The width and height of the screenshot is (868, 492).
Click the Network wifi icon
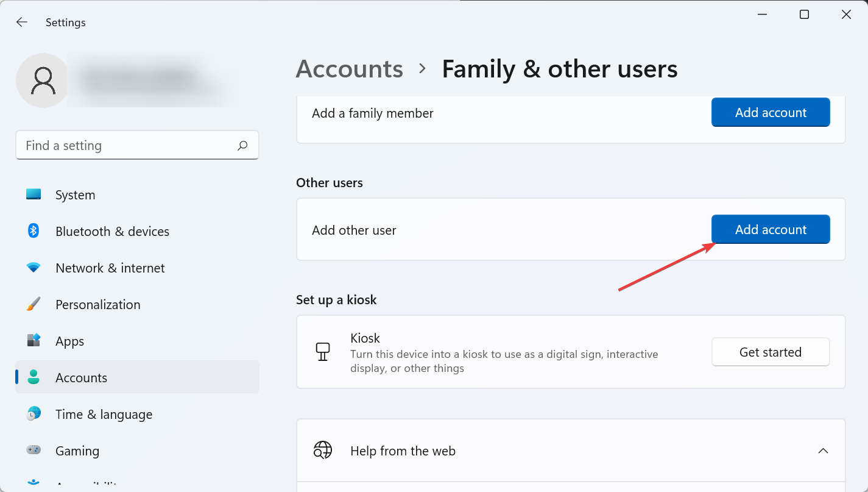[x=34, y=268]
